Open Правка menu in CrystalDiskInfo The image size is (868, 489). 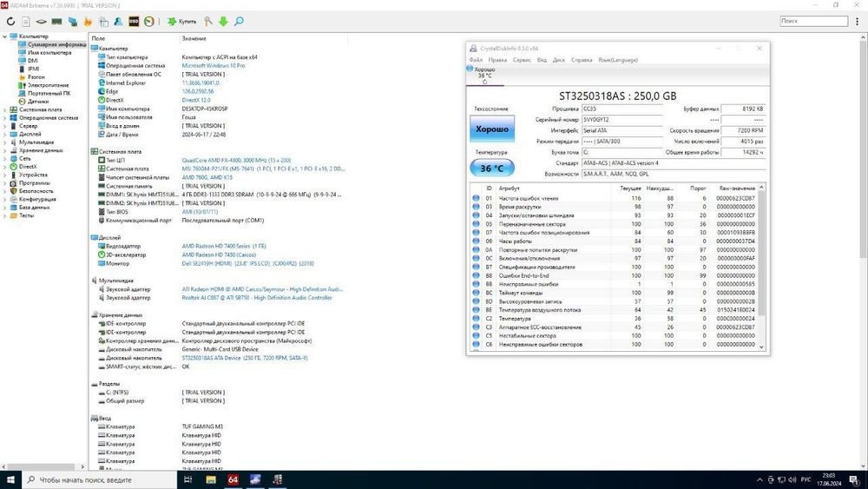(497, 60)
